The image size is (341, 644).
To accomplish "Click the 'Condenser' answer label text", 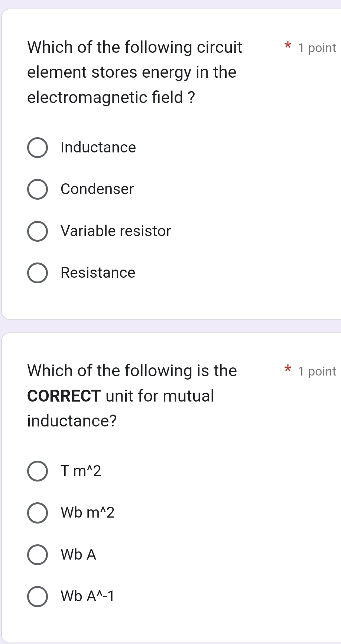I will [97, 189].
